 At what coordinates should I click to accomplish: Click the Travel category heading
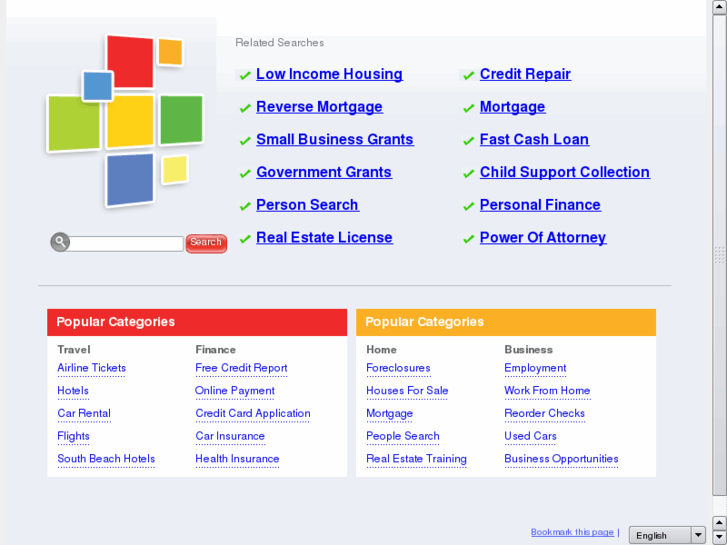74,350
